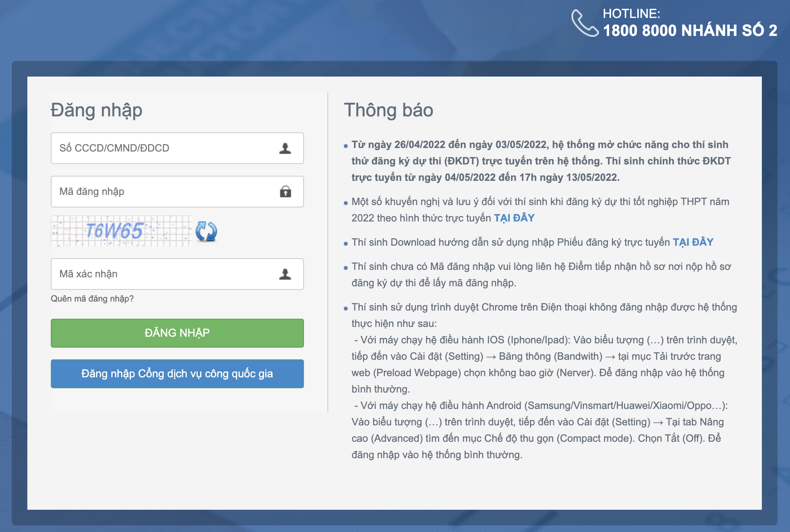Click the hotline phone handset icon
Screen dimensions: 790x532
(584, 23)
